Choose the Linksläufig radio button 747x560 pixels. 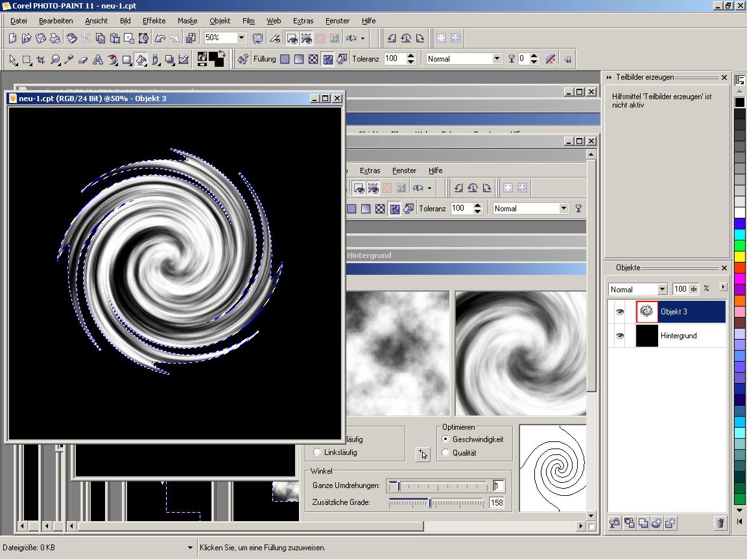tap(317, 452)
